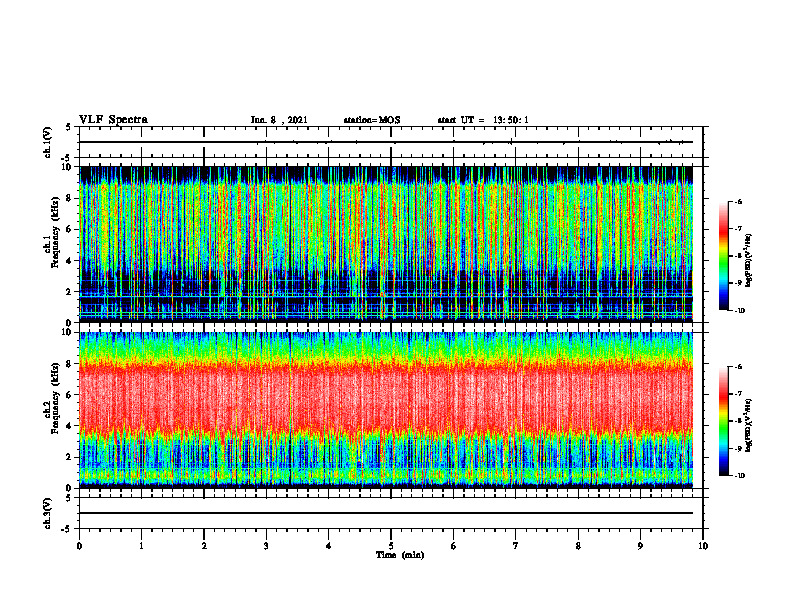Click the '6' kHz tick on ch.2 frequency axis
Viewport: 792px width, 612px height.
(71, 395)
